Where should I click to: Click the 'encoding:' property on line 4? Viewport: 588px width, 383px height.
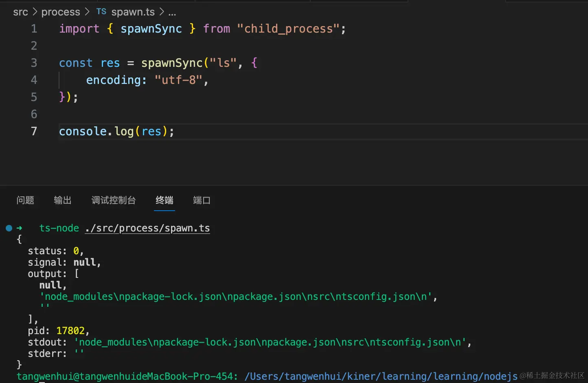pyautogui.click(x=116, y=80)
